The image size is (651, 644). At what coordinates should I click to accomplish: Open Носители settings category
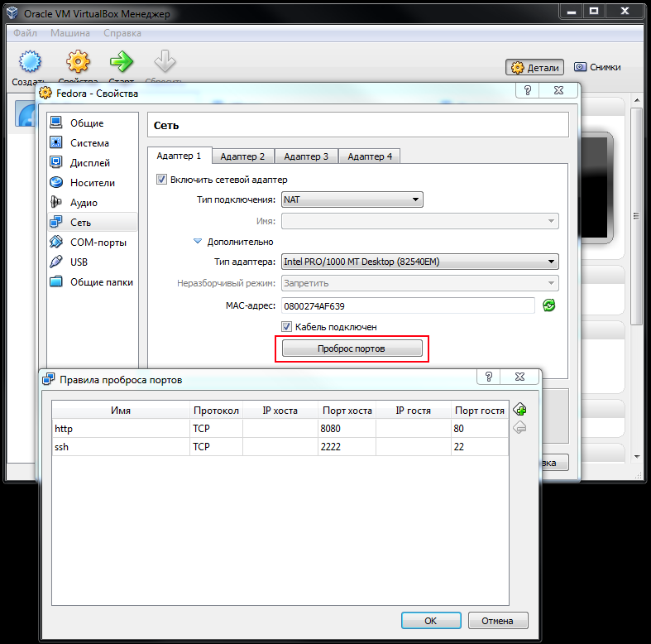(93, 183)
